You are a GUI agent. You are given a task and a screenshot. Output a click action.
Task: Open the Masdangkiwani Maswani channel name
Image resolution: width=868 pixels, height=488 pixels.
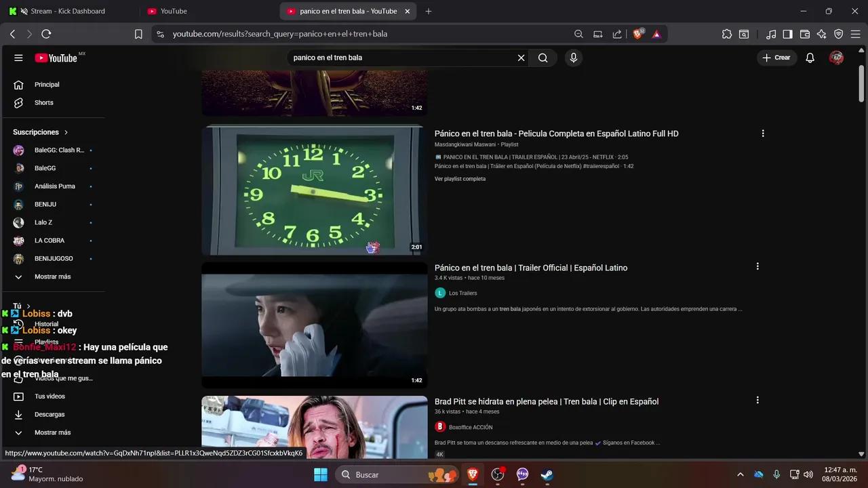465,144
